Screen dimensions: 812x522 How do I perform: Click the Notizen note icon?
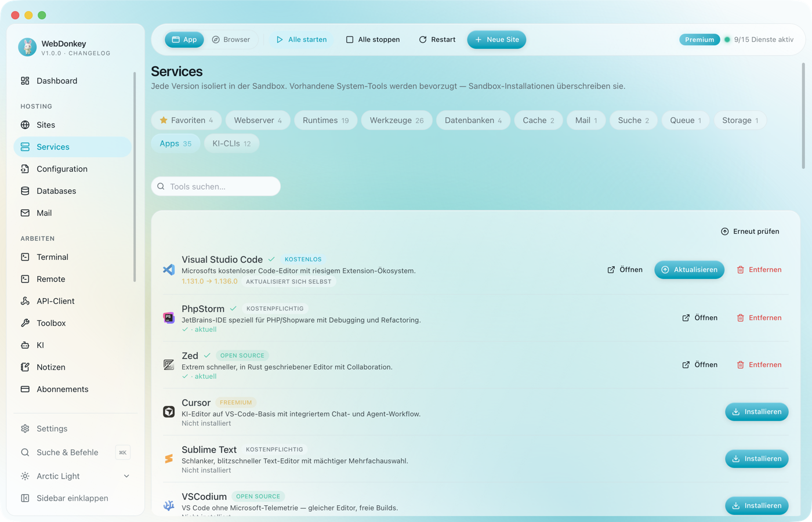[25, 367]
